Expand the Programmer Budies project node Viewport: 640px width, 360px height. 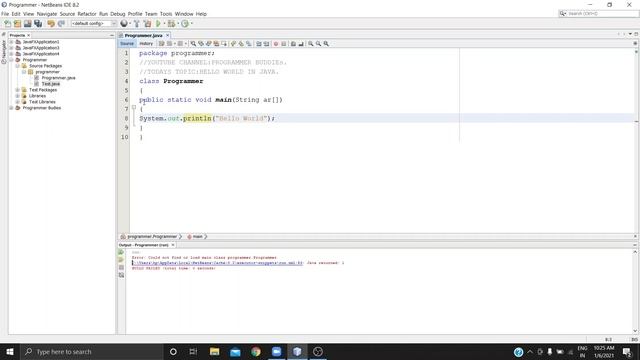pyautogui.click(x=11, y=108)
